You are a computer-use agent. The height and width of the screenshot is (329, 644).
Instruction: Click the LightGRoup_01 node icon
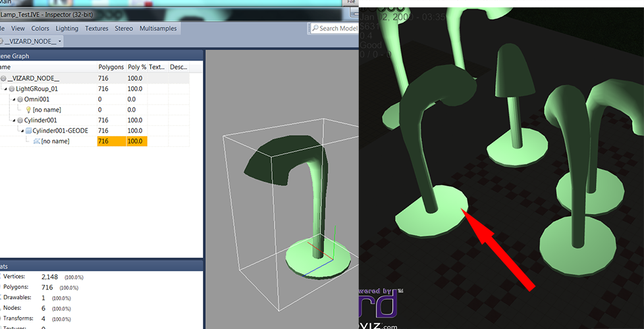coord(11,89)
